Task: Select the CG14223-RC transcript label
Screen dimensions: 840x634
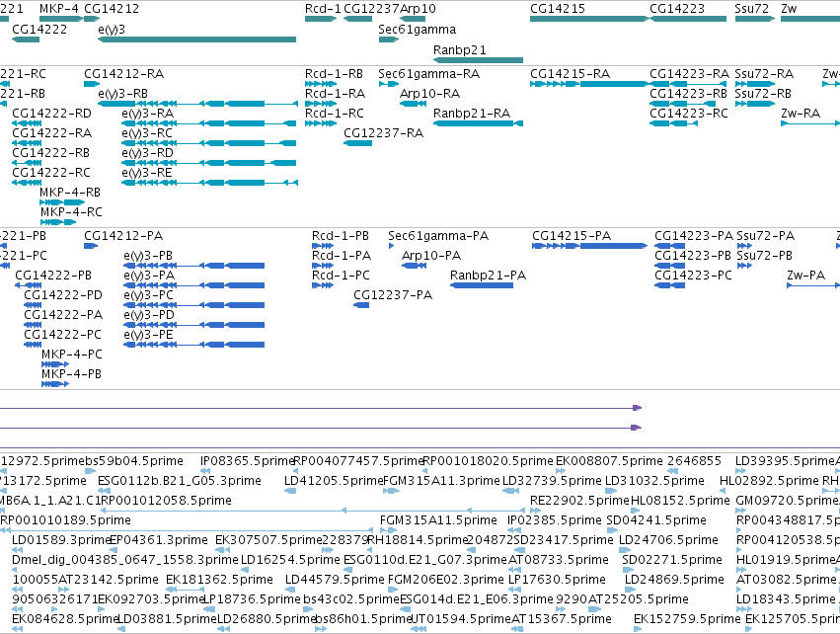Action: tap(689, 114)
